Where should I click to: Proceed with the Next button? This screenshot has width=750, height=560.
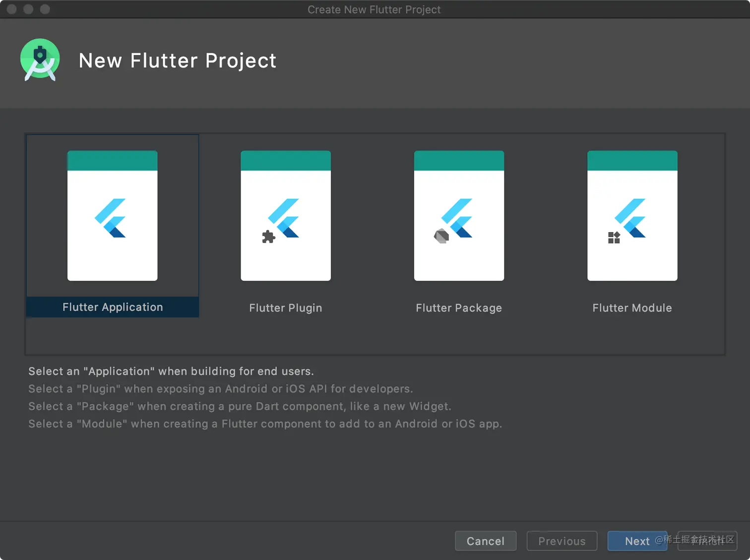637,541
